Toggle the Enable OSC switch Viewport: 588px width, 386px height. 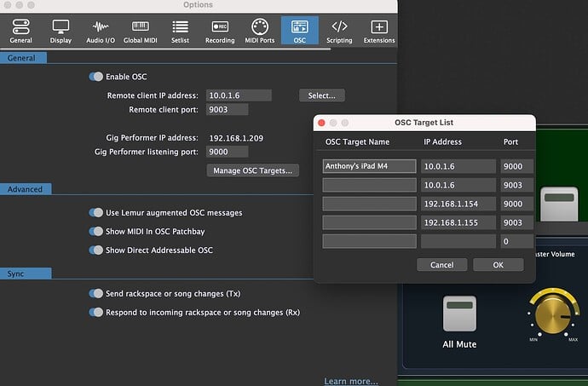(x=96, y=77)
